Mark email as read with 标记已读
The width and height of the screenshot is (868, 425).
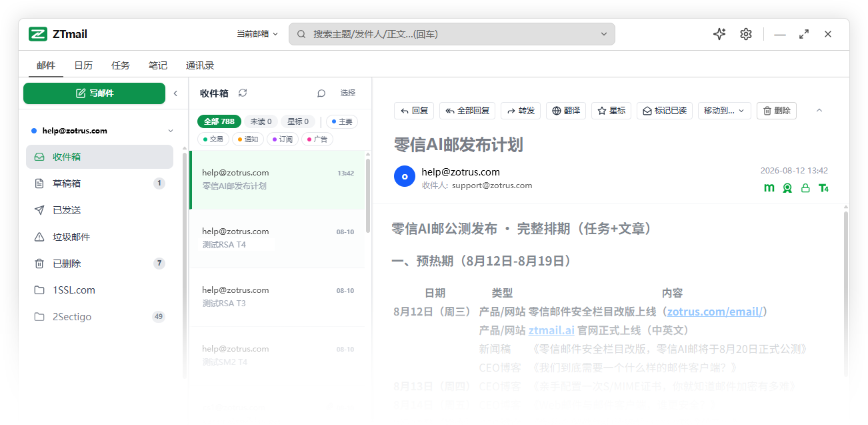665,111
